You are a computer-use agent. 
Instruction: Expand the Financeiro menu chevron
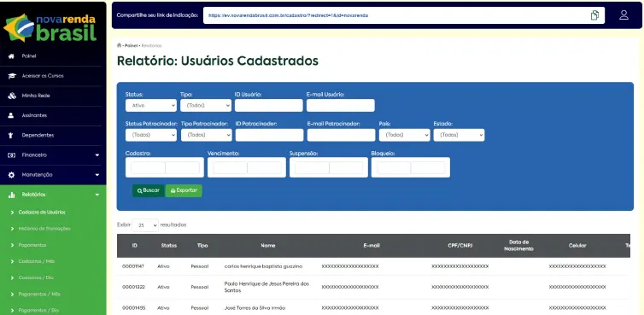click(x=97, y=155)
